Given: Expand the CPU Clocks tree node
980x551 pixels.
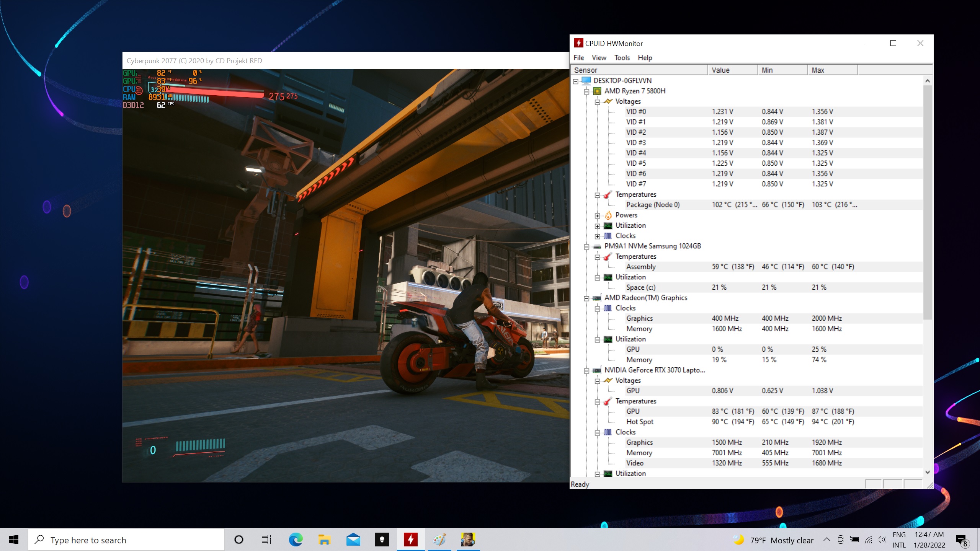Looking at the screenshot, I should pyautogui.click(x=597, y=236).
